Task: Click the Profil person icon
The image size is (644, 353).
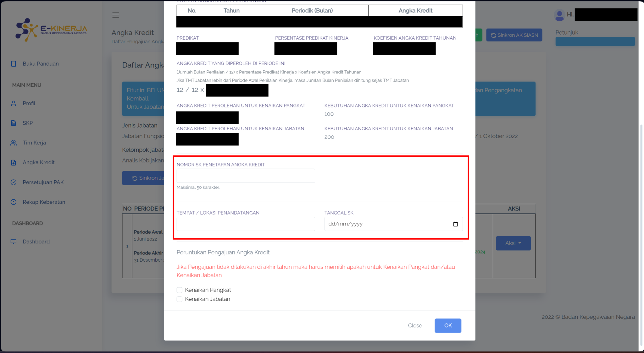Action: tap(14, 103)
